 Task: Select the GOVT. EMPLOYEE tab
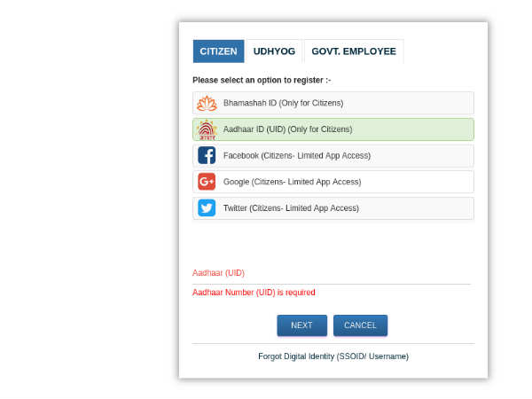pyautogui.click(x=353, y=51)
